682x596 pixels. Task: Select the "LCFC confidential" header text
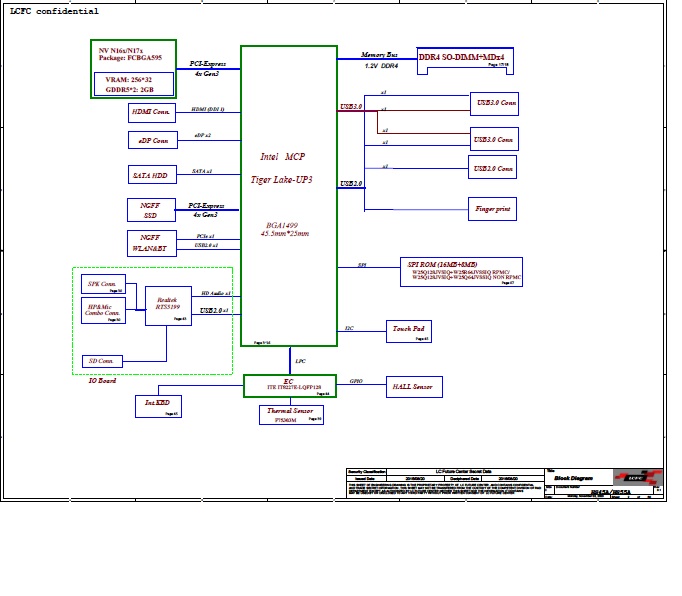[x=54, y=11]
